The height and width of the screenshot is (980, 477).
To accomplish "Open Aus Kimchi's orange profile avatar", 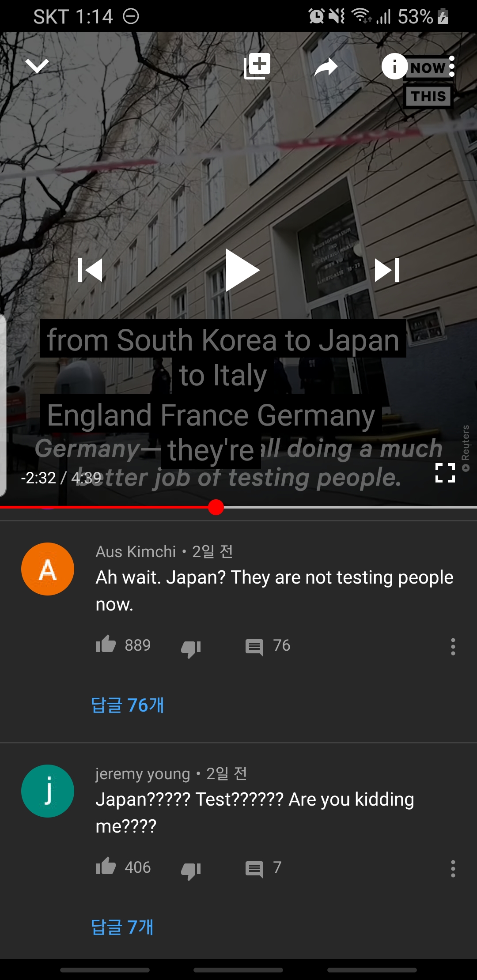I will (48, 569).
